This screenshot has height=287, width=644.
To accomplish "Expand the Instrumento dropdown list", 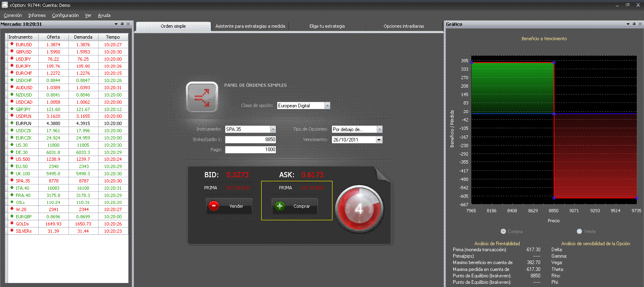I will (x=273, y=129).
